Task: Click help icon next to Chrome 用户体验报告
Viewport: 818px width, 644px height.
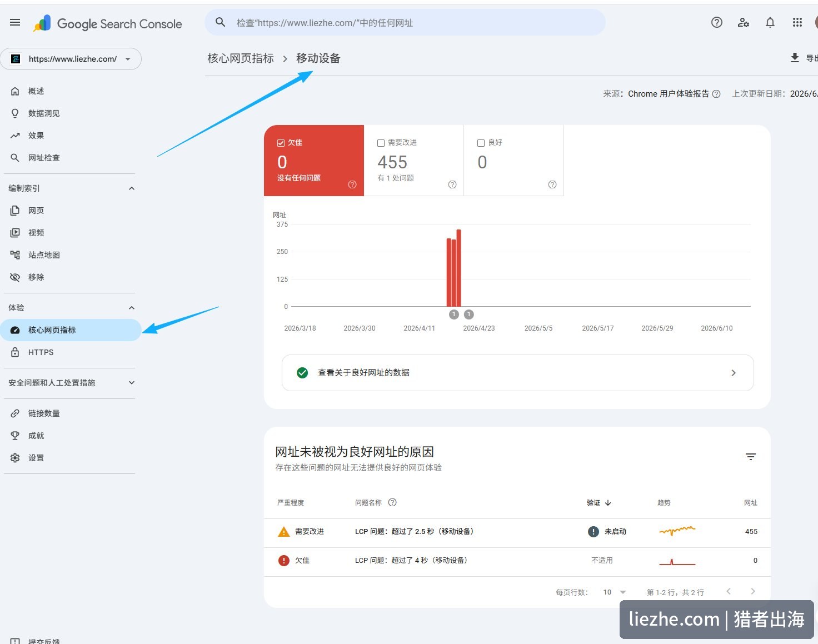Action: (x=716, y=94)
